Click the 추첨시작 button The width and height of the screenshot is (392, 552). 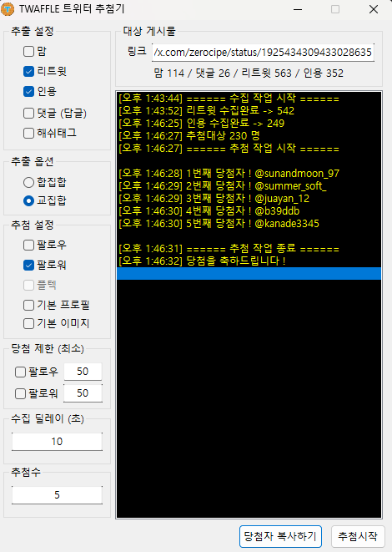point(358,536)
